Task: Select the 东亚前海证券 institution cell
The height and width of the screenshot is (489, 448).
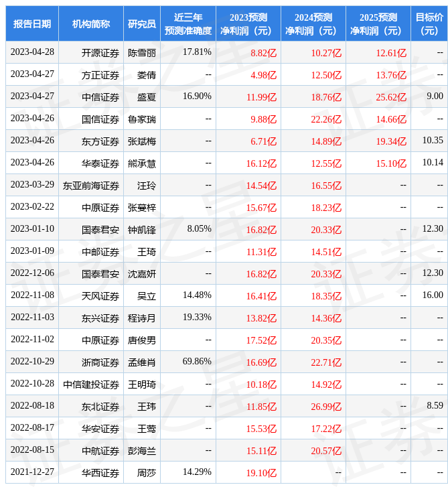Action: click(x=91, y=186)
